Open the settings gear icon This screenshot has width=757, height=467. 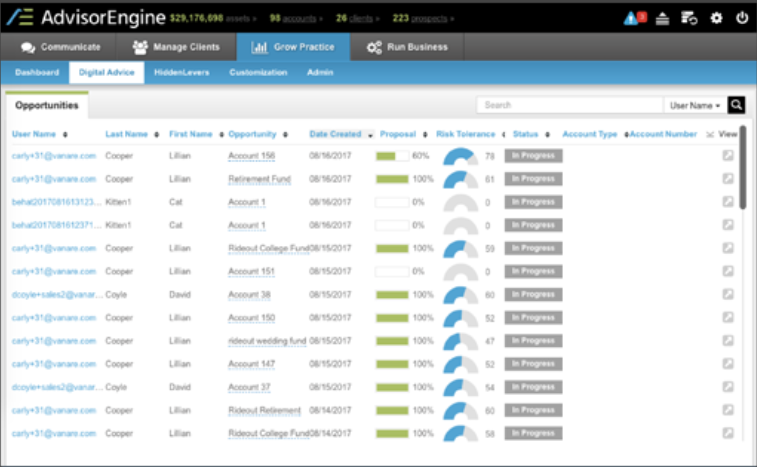coord(716,18)
